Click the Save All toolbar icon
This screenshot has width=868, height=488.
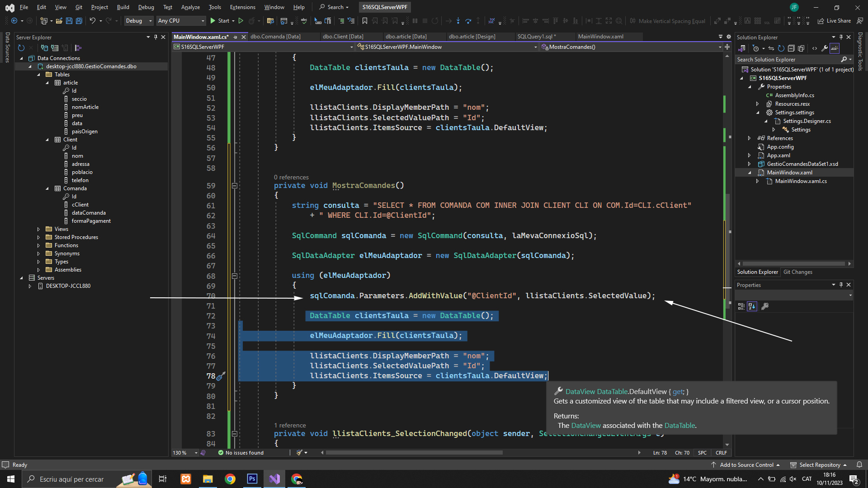(x=79, y=21)
